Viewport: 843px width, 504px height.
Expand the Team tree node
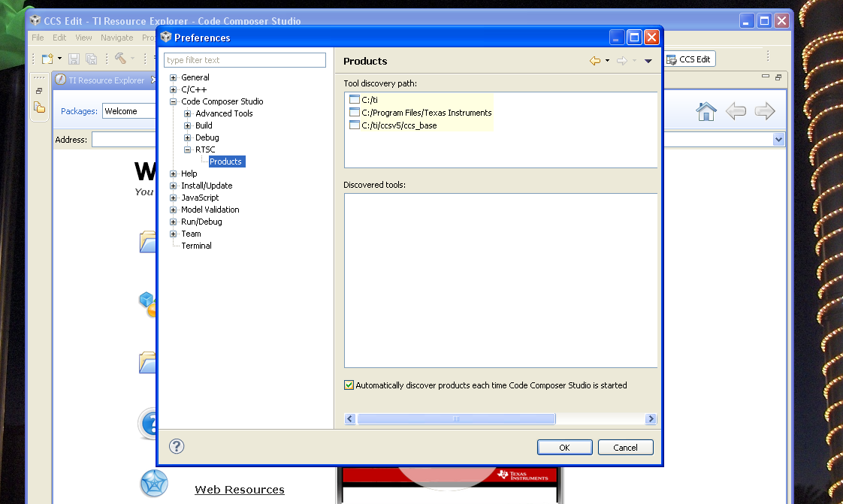click(x=173, y=234)
